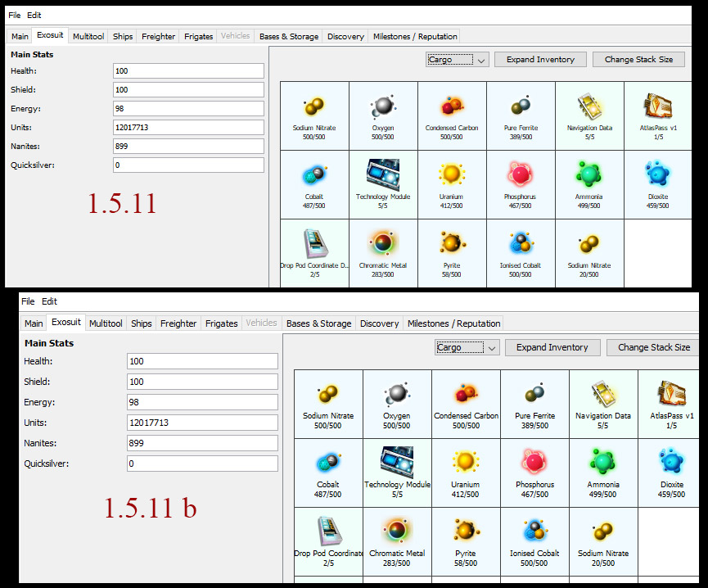Screen dimensions: 708x588
Task: Select Sodium Nitrate 500/500 icon in bottom window
Action: pos(328,394)
